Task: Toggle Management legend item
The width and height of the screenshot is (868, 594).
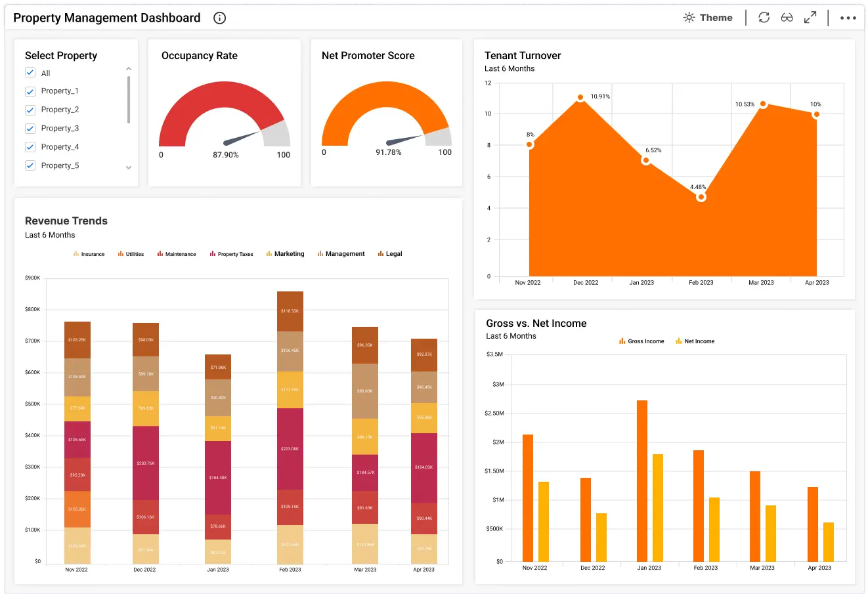Action: pos(341,254)
